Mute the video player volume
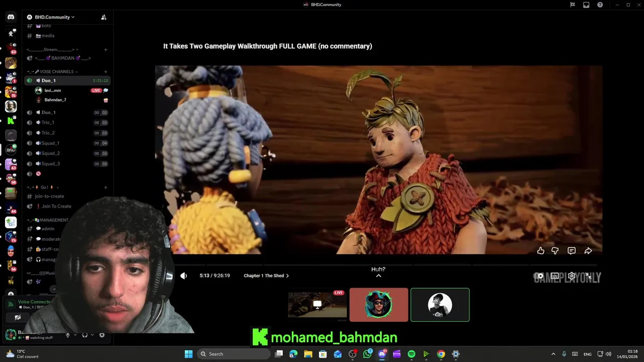The height and width of the screenshot is (362, 644). (184, 276)
